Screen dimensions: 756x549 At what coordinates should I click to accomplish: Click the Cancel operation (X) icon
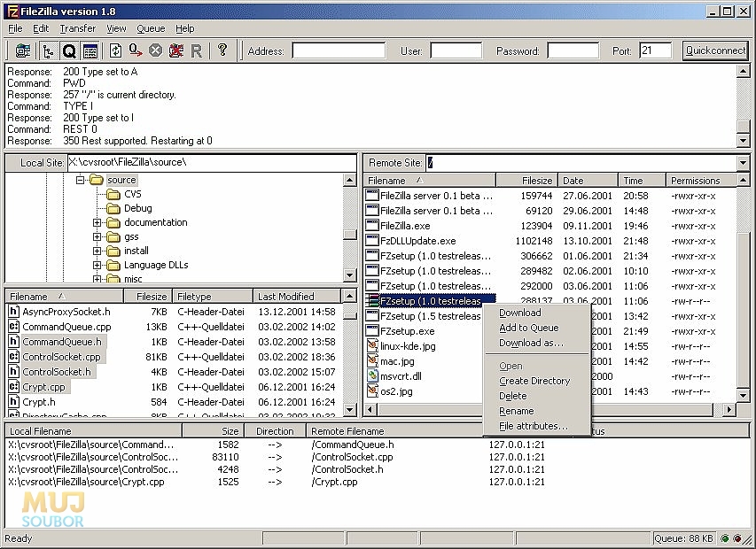(x=155, y=50)
